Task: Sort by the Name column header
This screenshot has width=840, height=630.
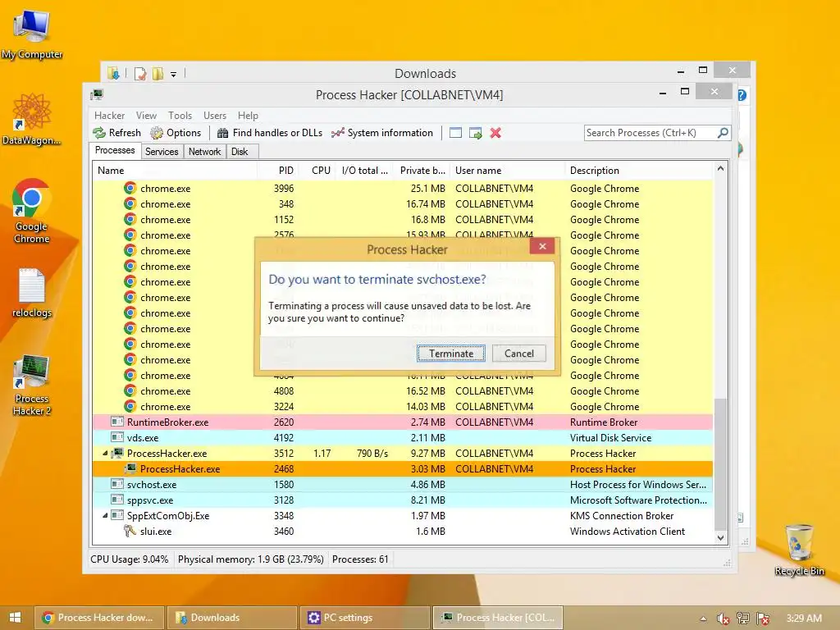Action: point(175,171)
